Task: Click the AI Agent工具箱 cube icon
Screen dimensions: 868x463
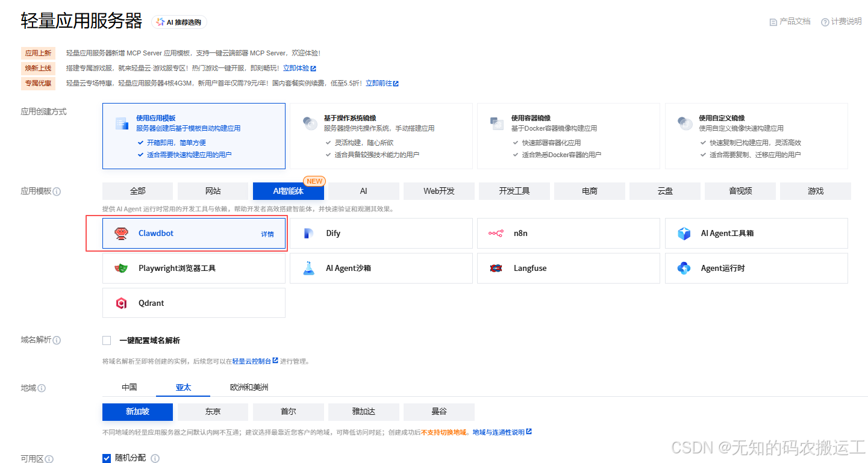Action: pos(684,234)
